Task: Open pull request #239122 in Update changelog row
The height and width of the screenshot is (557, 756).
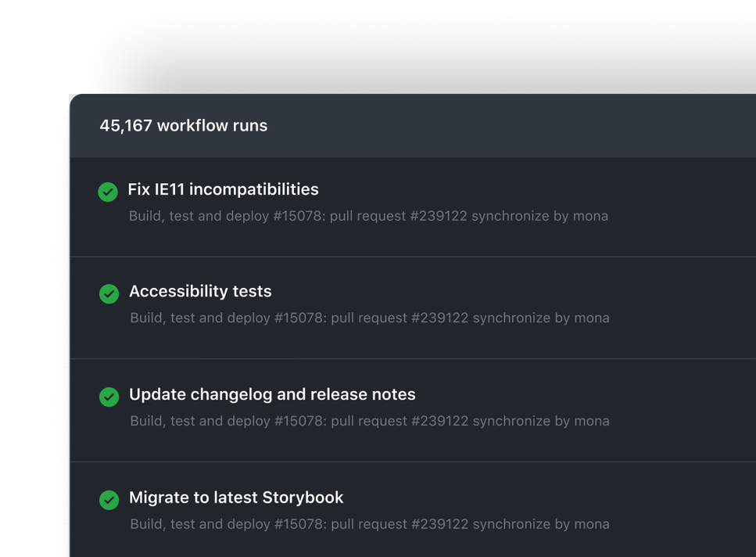Action: point(399,421)
